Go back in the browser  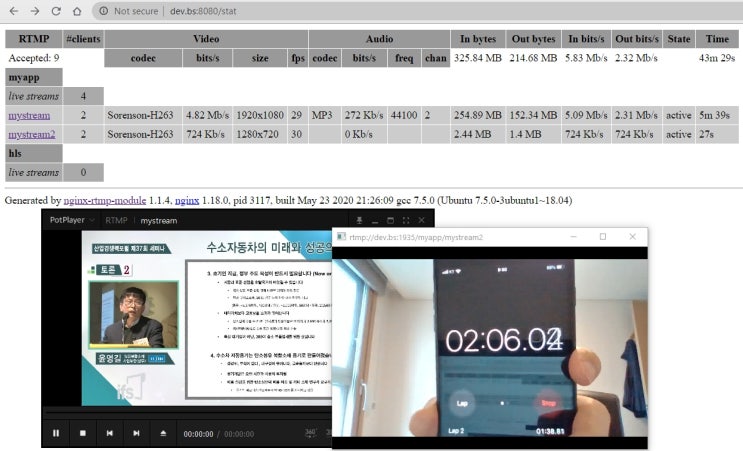click(14, 11)
